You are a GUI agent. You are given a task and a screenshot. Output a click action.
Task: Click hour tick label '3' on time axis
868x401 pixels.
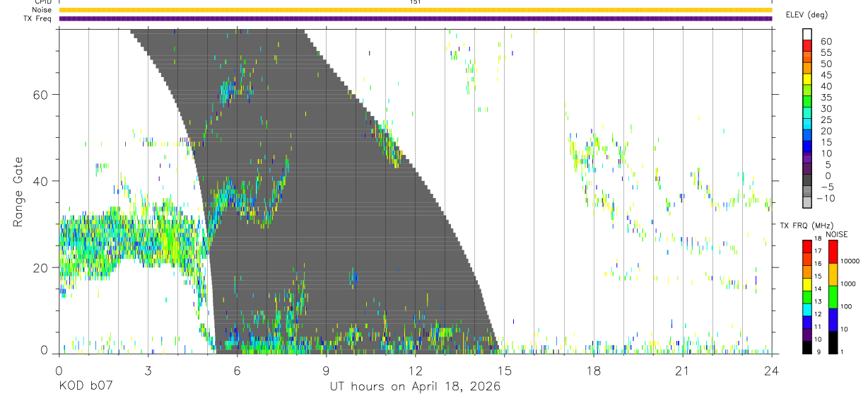[148, 371]
